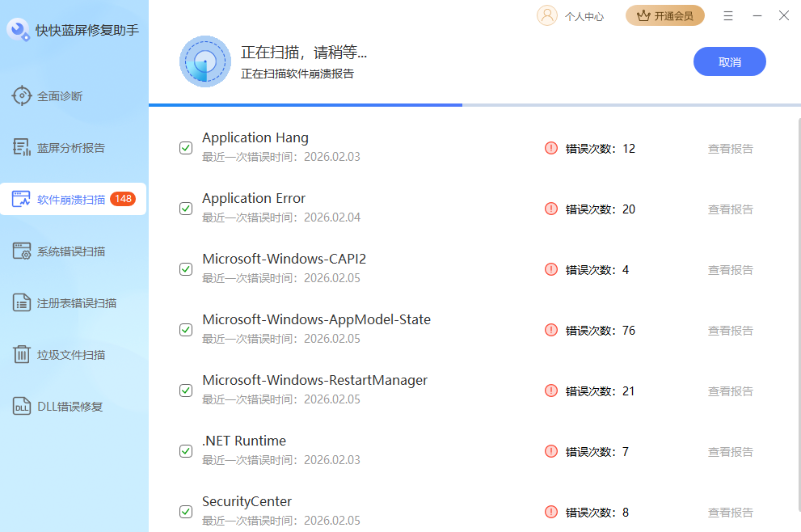Screen dimensions: 801x532
Task: Click the circular scanning status icon
Action: point(204,61)
